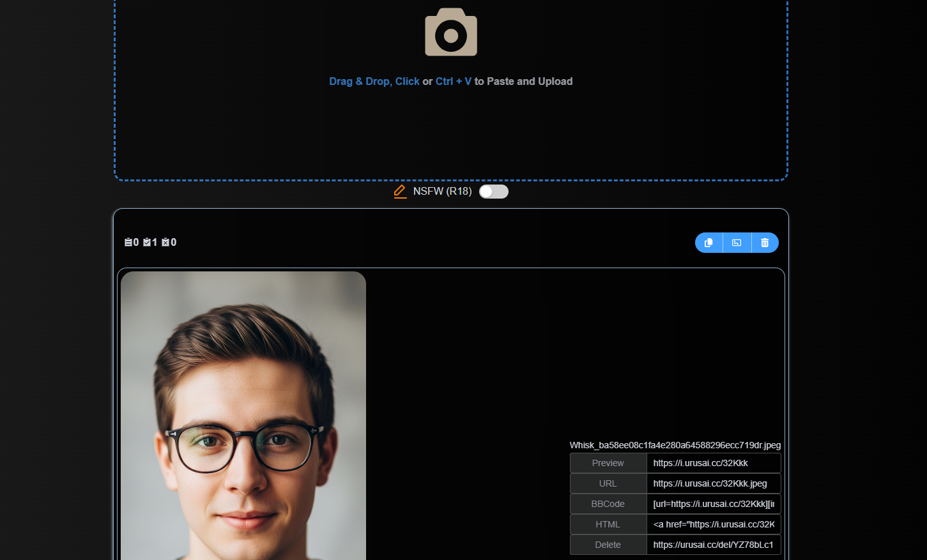Click the "NSFW (R18)" label text

pyautogui.click(x=442, y=192)
